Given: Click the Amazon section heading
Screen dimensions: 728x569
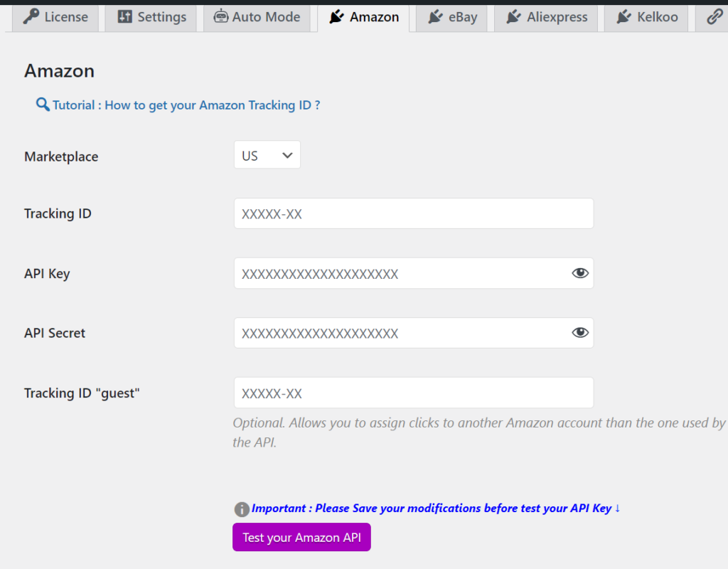Looking at the screenshot, I should [60, 71].
